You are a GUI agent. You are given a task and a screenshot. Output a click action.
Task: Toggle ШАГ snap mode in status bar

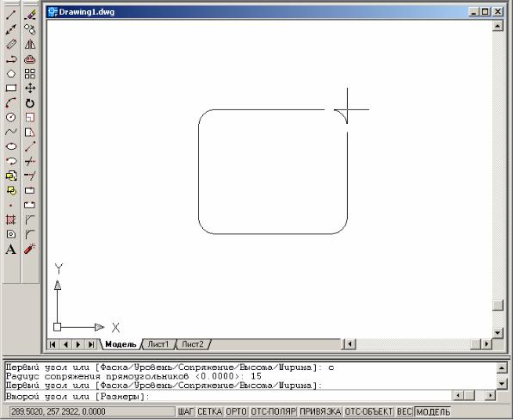click(x=186, y=411)
